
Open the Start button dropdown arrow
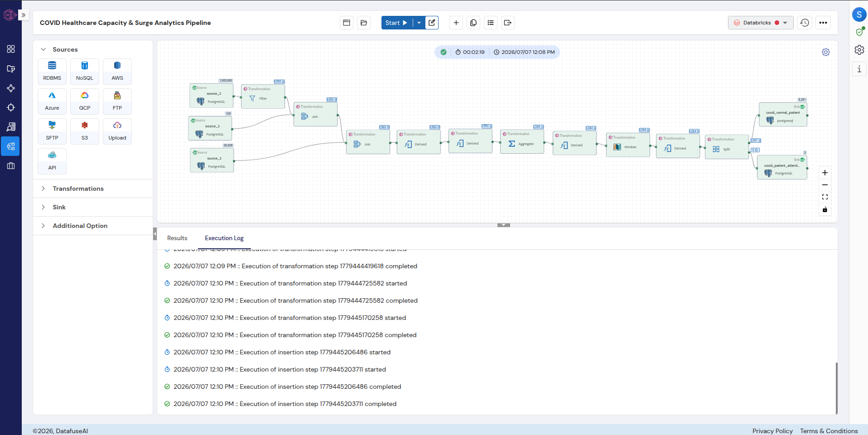click(x=419, y=23)
